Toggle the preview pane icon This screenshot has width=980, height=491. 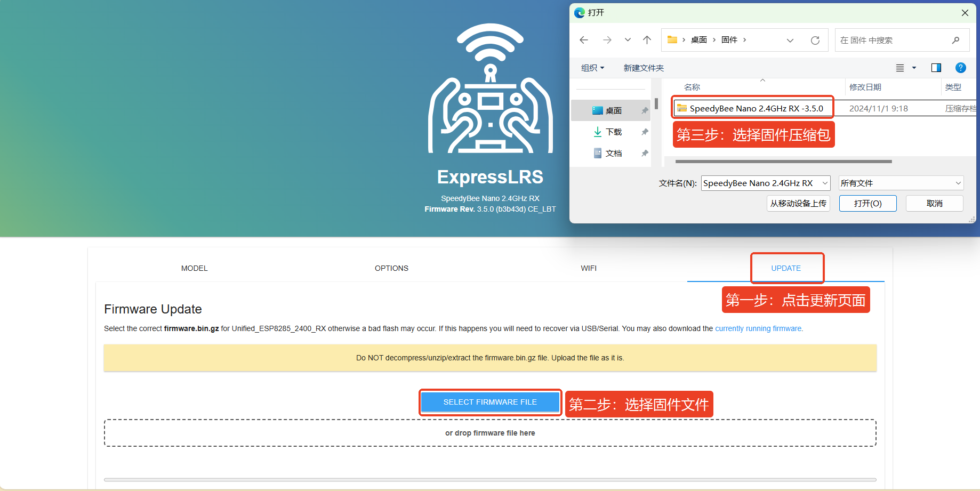936,68
